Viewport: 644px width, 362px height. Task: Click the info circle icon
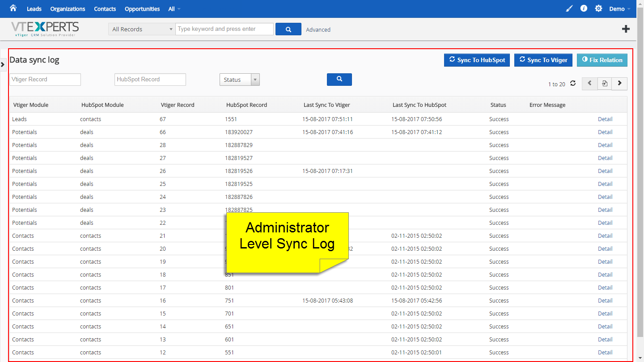(x=584, y=8)
